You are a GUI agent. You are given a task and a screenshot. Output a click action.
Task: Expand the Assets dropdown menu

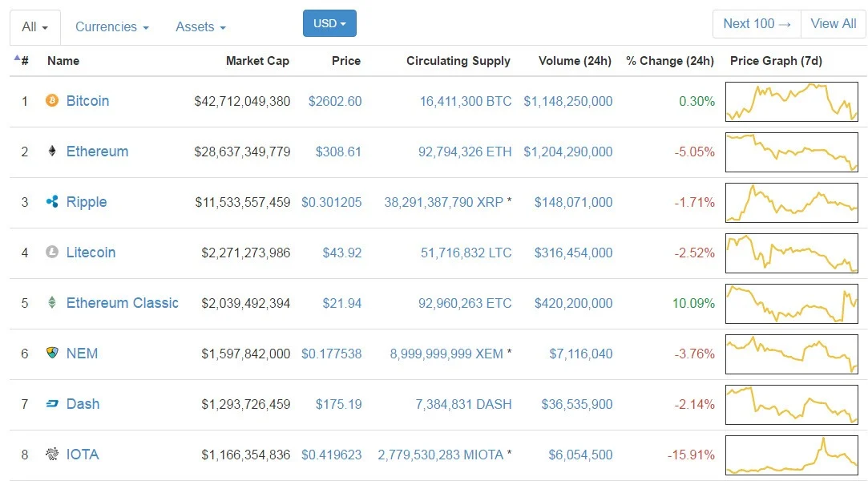[200, 27]
